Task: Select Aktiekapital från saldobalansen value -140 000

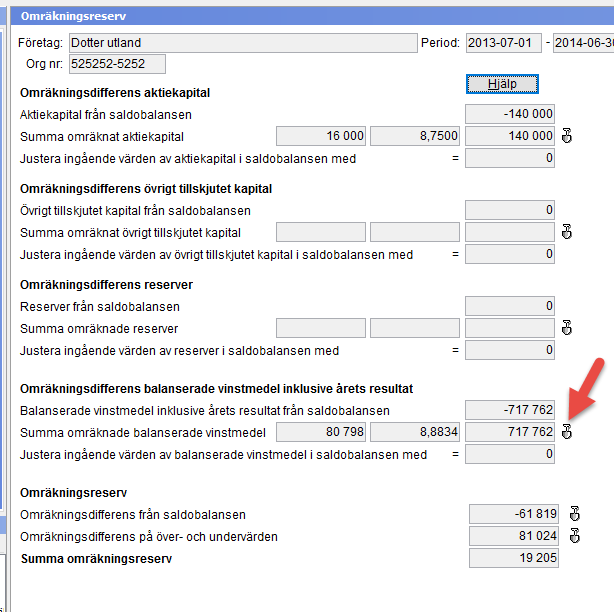Action: pyautogui.click(x=510, y=114)
